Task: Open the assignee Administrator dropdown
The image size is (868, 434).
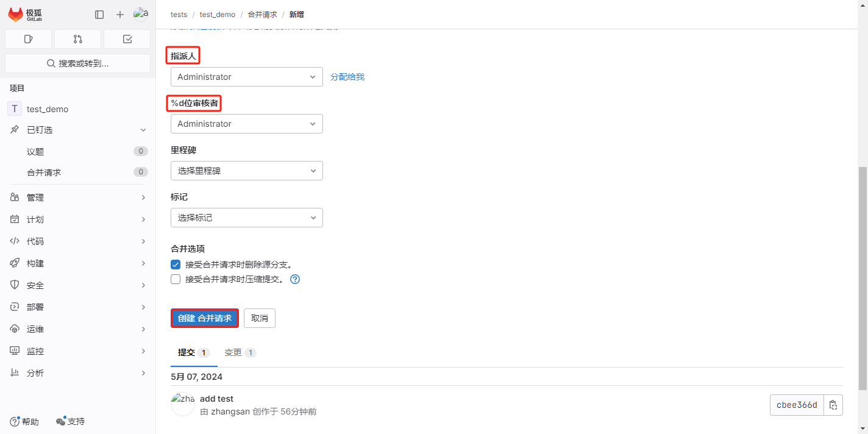Action: (246, 77)
